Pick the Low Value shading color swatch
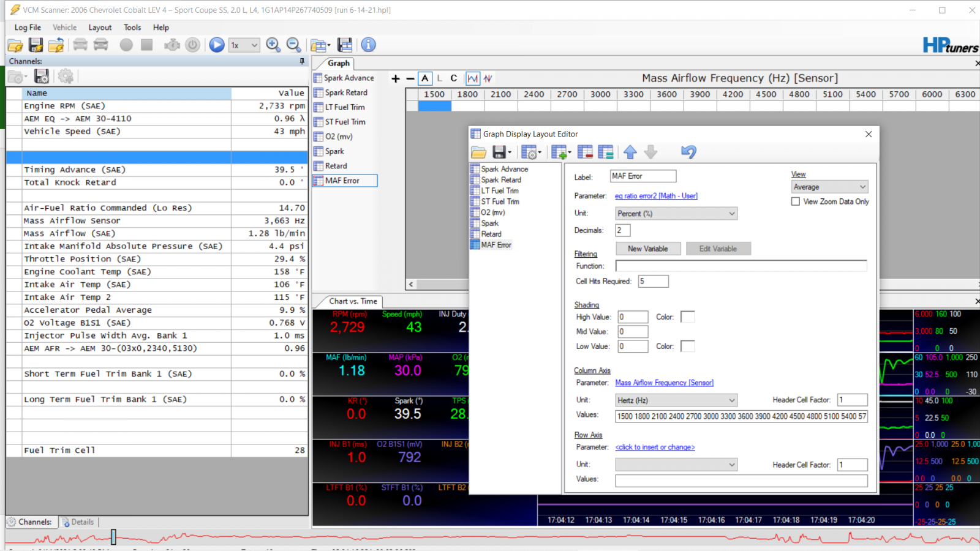980x551 pixels. [x=688, y=346]
